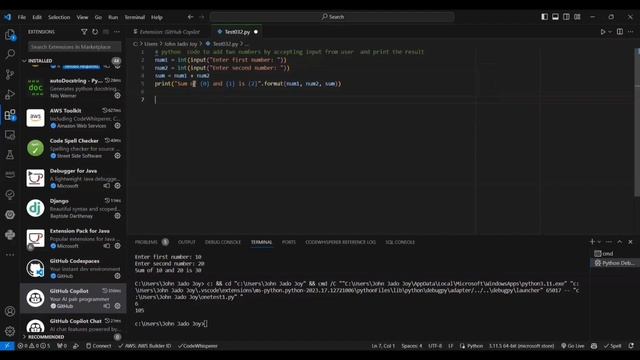Open Extensions view more actions menu
The height and width of the screenshot is (360, 640).
click(117, 32)
